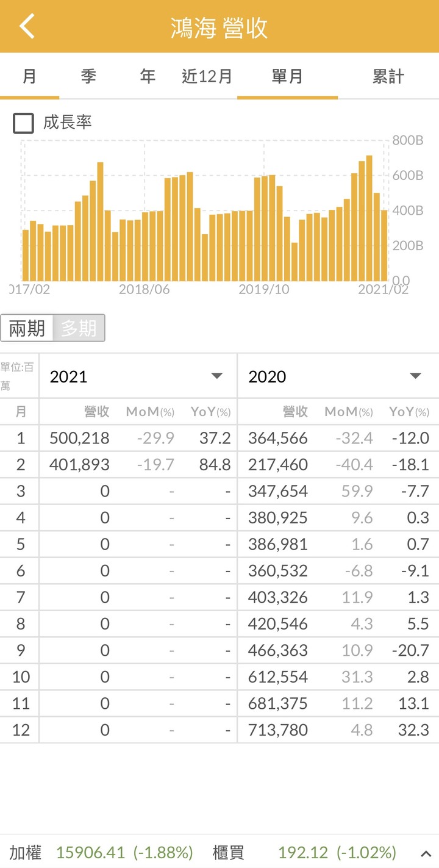Image resolution: width=439 pixels, height=868 pixels.
Task: Open the 2020 year dropdown
Action: click(x=337, y=376)
